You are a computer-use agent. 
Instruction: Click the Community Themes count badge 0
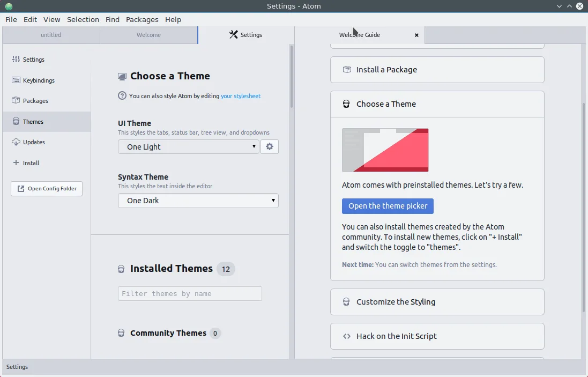(215, 333)
